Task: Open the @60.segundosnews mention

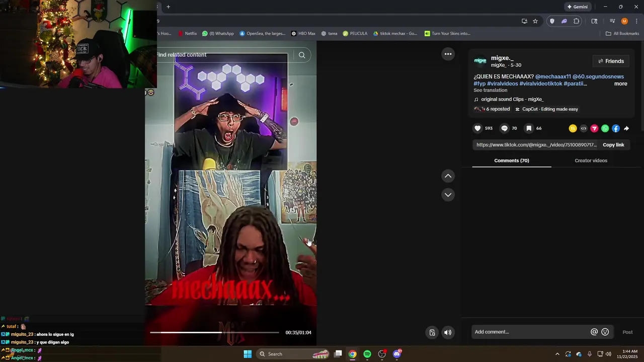Action: [x=598, y=77]
